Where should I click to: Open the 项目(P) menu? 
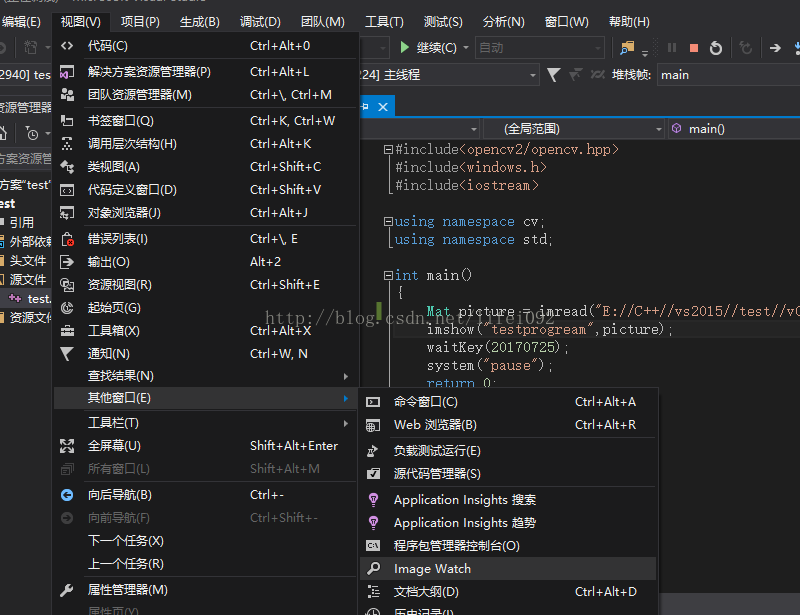(x=140, y=22)
